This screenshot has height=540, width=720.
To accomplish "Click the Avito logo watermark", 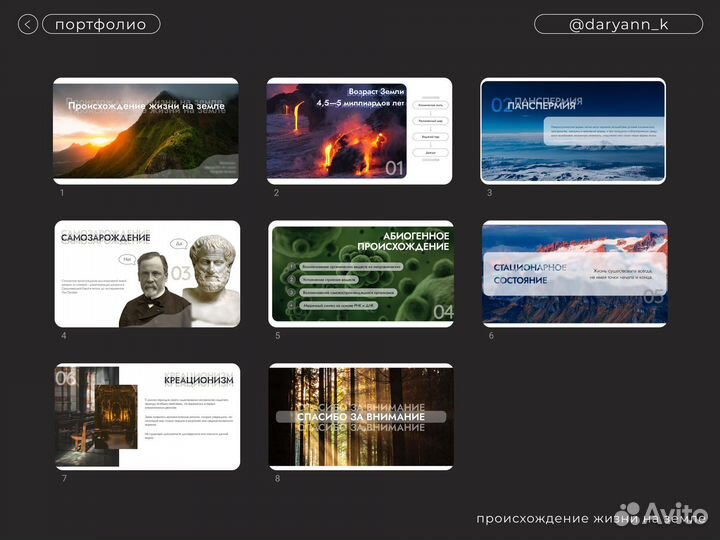I will (662, 512).
